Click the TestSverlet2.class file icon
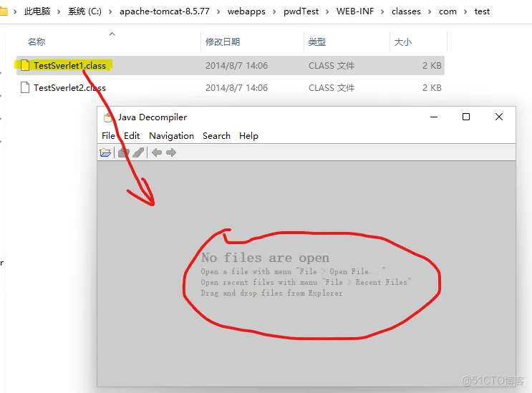The image size is (532, 393). 25,87
